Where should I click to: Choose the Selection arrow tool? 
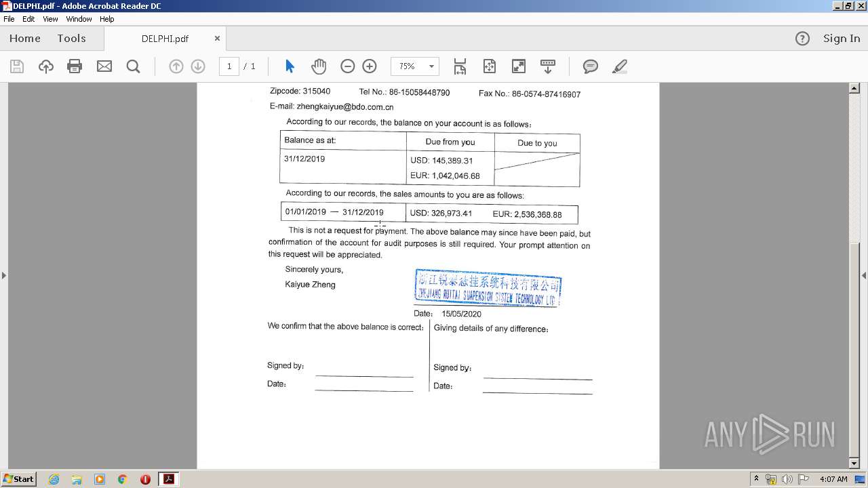[290, 66]
